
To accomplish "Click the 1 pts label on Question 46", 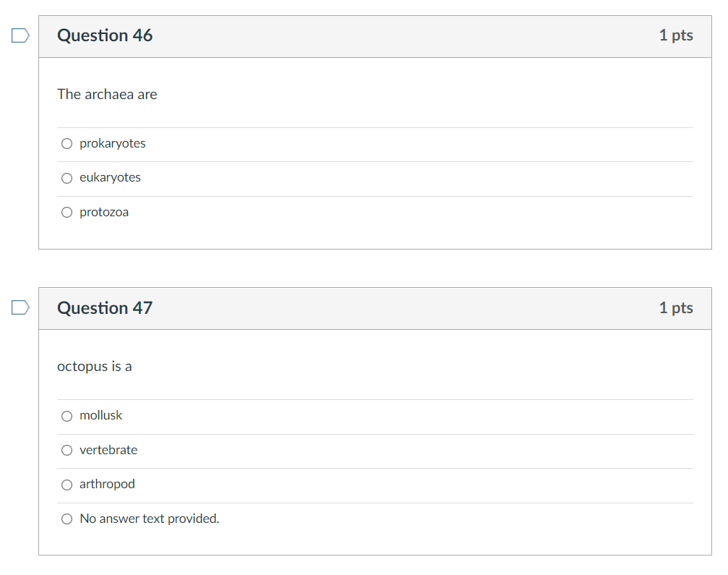I will tap(676, 35).
